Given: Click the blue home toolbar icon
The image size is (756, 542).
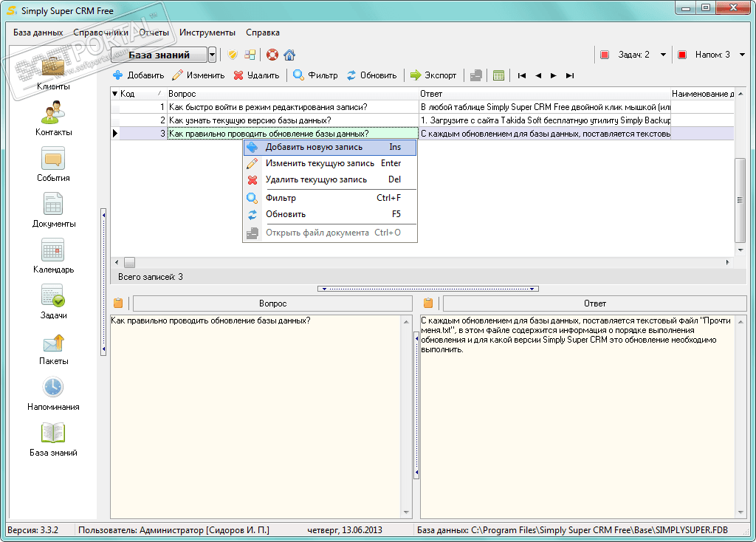Looking at the screenshot, I should (289, 55).
